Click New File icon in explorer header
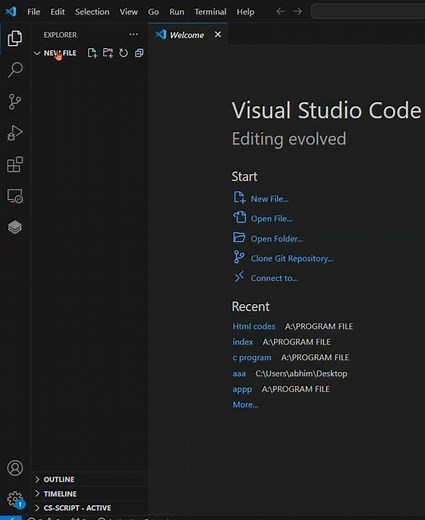Viewport: 425px width, 520px height. click(92, 53)
